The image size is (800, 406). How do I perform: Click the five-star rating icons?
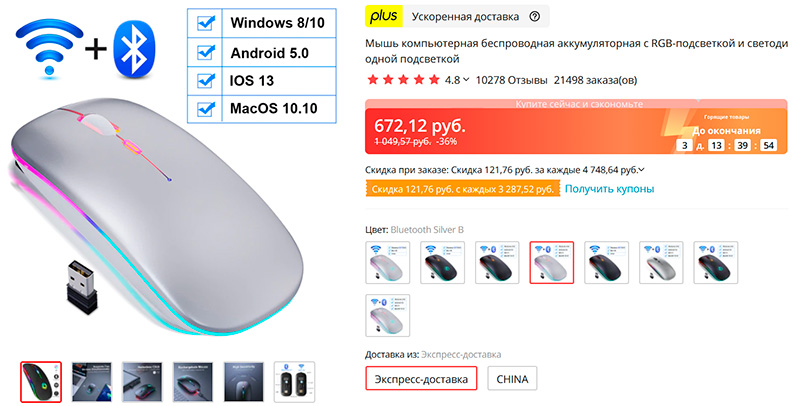coord(404,80)
